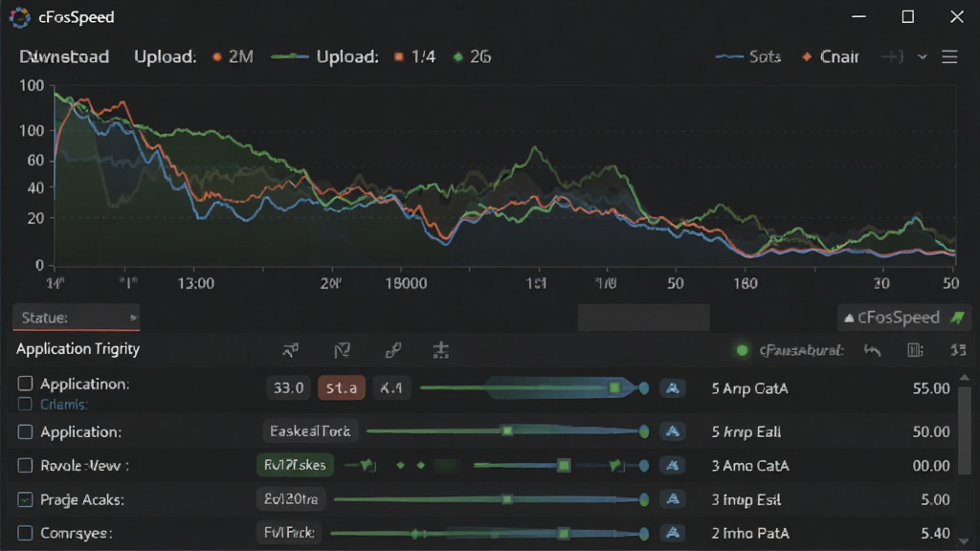Click the right green flag icon in Rovole row
The height and width of the screenshot is (551, 980).
click(x=616, y=465)
